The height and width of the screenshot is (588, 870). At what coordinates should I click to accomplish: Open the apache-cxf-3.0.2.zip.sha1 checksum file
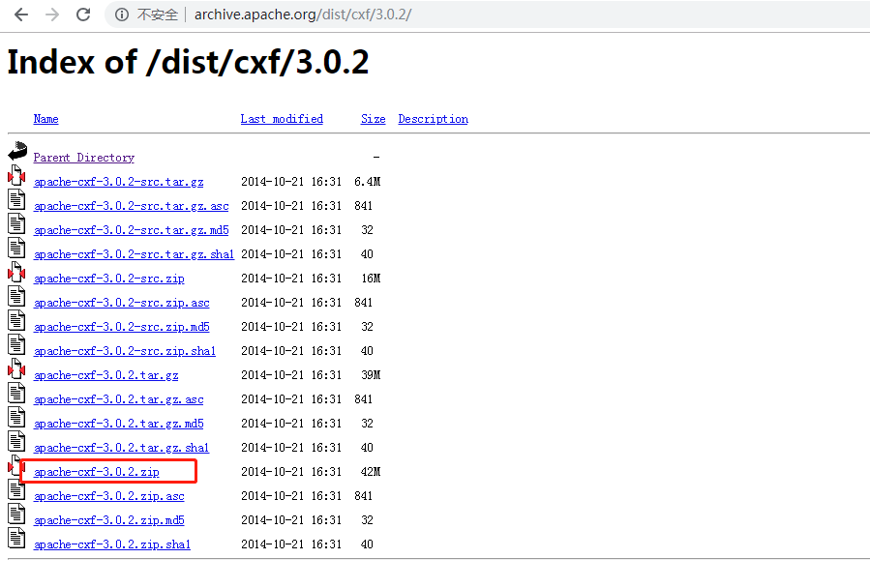pos(111,544)
